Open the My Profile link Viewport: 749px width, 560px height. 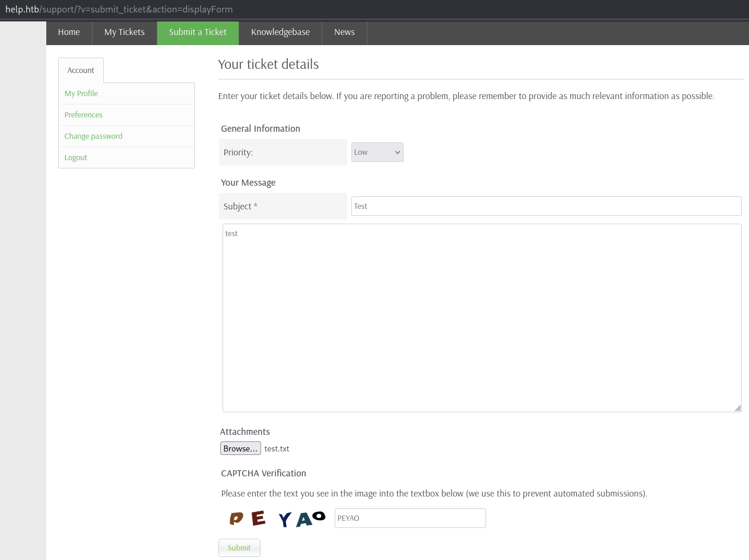81,94
